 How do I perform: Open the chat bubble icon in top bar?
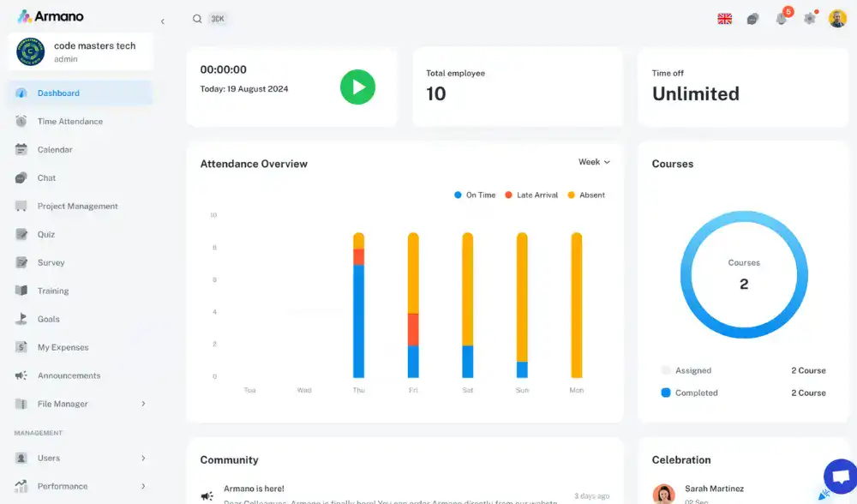coord(752,19)
